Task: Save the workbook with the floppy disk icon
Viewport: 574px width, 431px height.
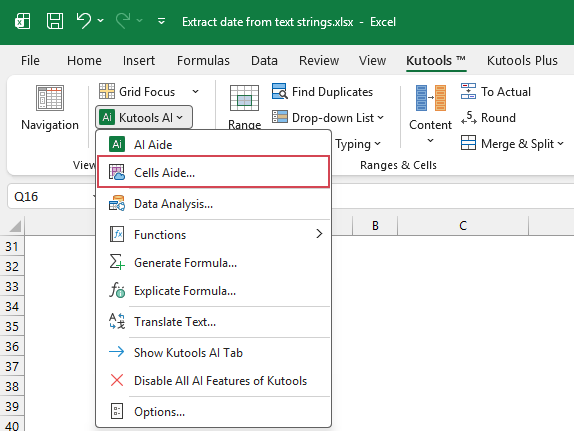Action: click(x=55, y=21)
